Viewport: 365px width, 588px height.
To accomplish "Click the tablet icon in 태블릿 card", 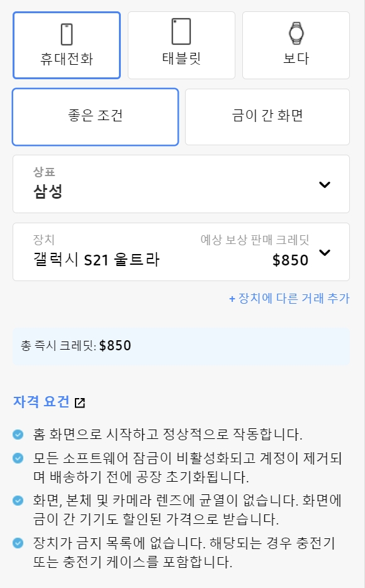I will tap(181, 31).
